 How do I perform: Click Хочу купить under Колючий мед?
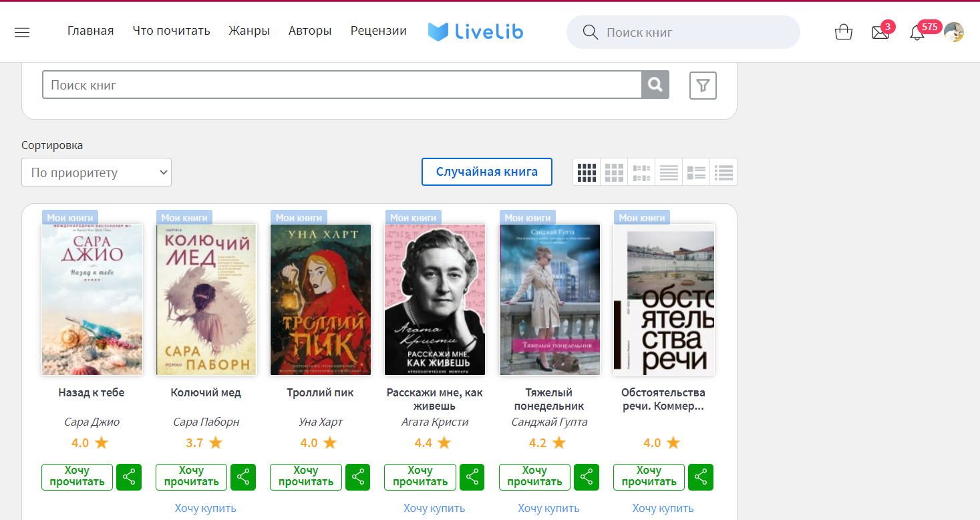point(206,509)
